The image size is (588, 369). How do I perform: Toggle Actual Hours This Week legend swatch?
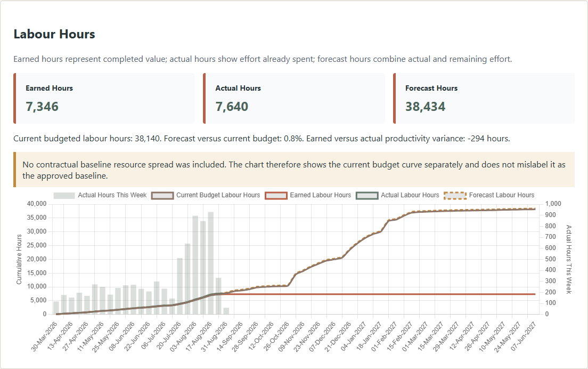click(x=64, y=196)
